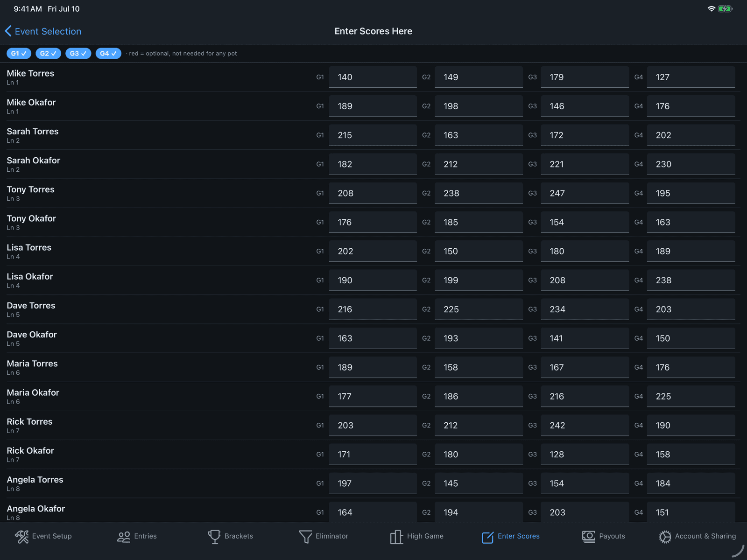Edit Lisa Okafor G1 score 190
This screenshot has width=747, height=560.
click(373, 280)
